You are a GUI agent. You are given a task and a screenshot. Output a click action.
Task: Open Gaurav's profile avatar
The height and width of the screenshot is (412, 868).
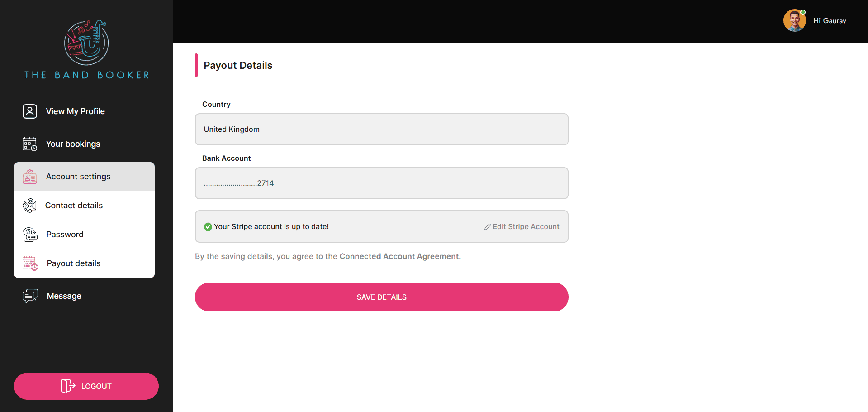tap(795, 20)
